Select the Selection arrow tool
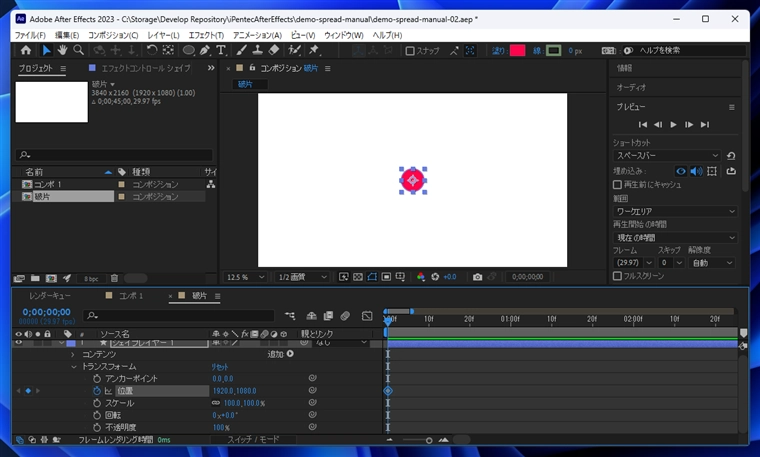This screenshot has height=457, width=760. click(46, 50)
